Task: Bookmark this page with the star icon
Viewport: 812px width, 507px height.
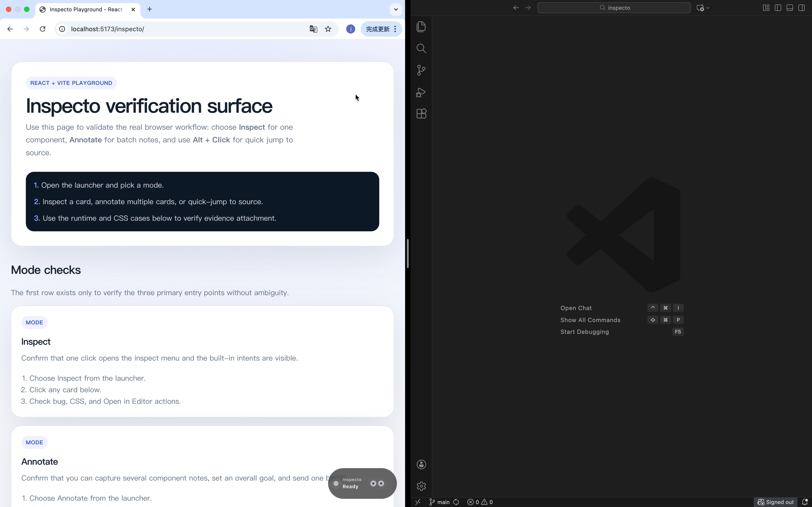Action: (x=328, y=29)
